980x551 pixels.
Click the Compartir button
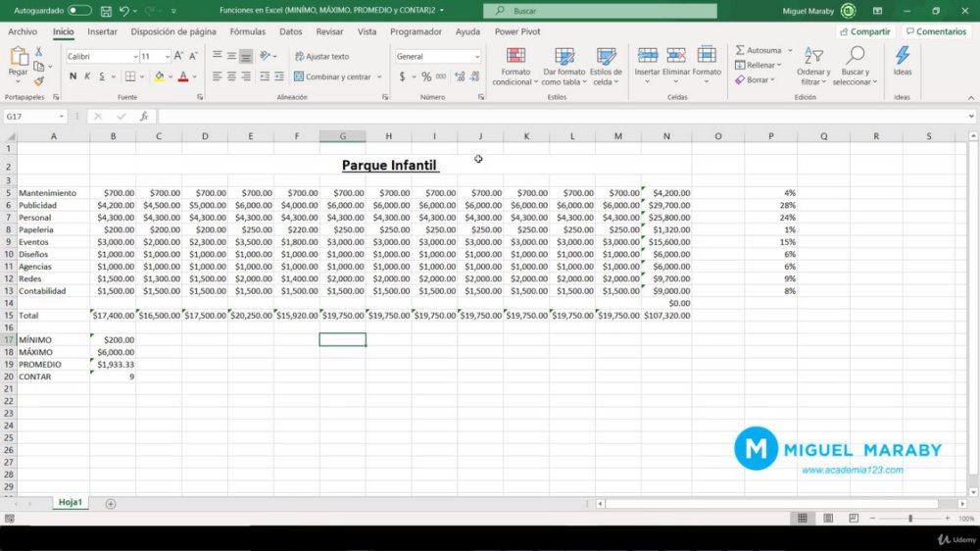tap(865, 31)
